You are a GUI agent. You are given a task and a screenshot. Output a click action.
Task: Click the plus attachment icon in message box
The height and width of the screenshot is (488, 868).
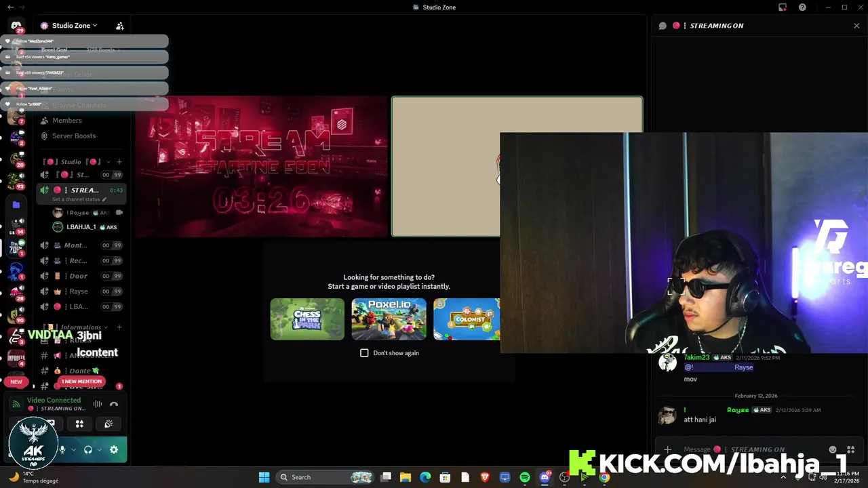tap(668, 449)
